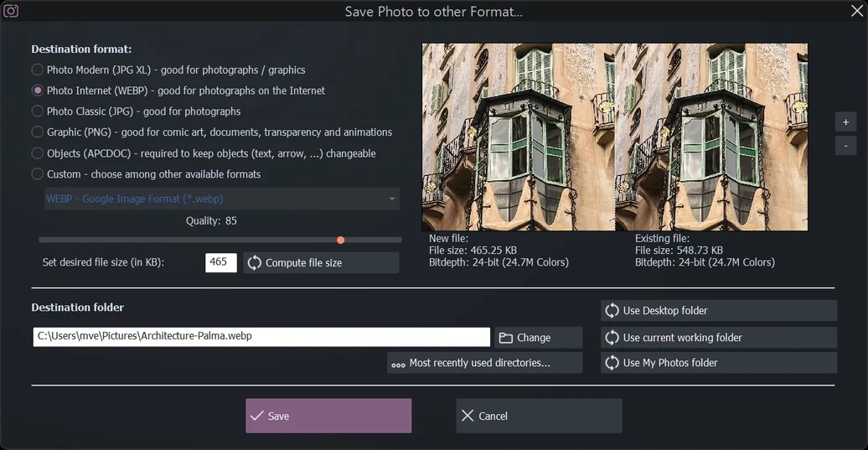Image resolution: width=868 pixels, height=450 pixels.
Task: Close the Save Photo dialog
Action: click(x=857, y=11)
